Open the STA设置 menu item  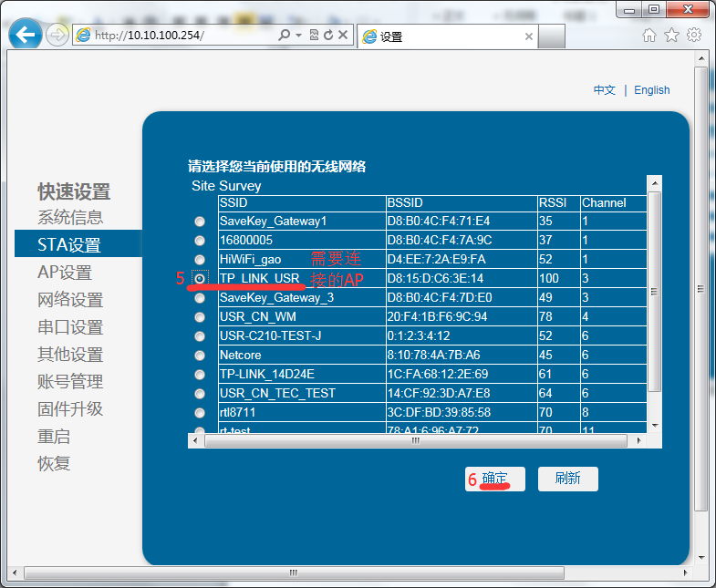(69, 245)
